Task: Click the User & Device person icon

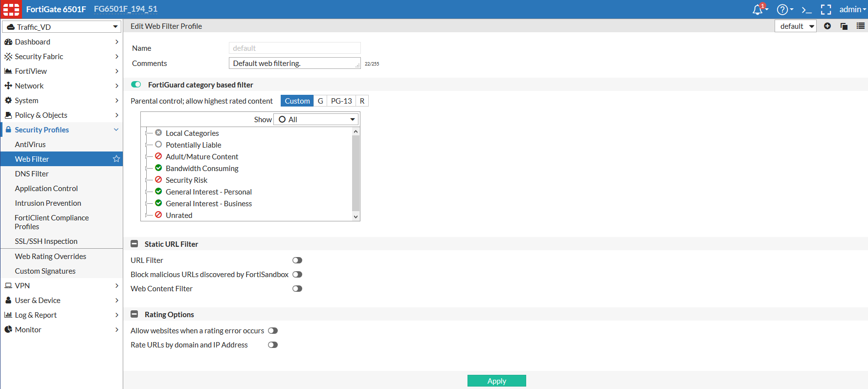Action: (x=8, y=301)
